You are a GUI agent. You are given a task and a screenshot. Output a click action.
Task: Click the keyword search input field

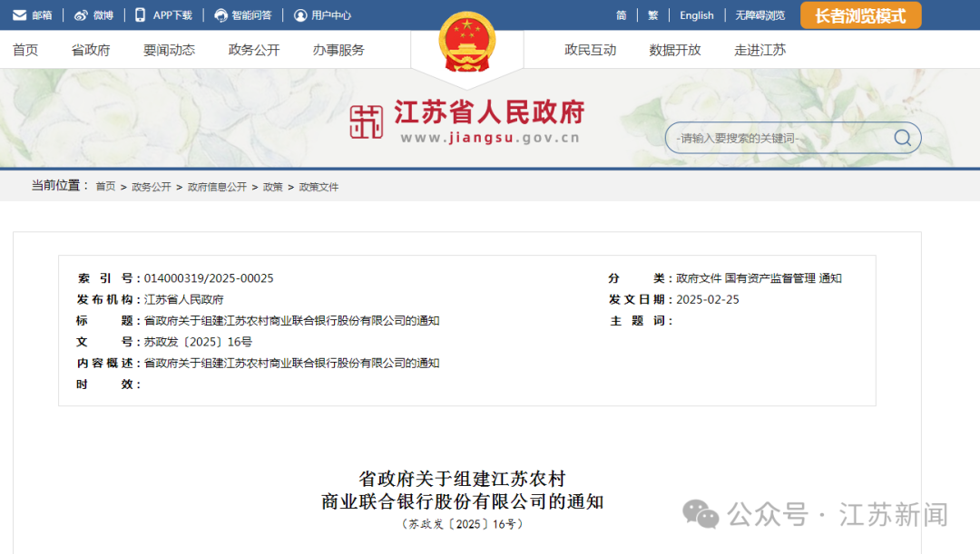click(780, 139)
